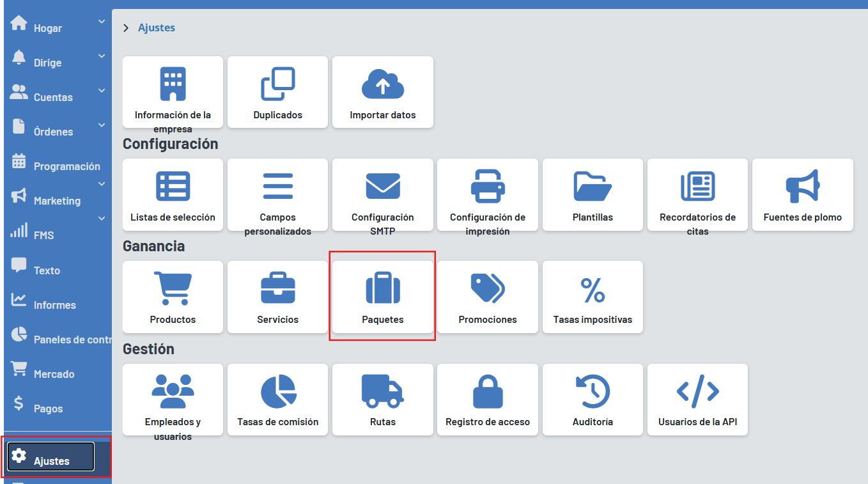Open the Información de la empresa tile
This screenshot has height=484, width=868.
pos(173,92)
